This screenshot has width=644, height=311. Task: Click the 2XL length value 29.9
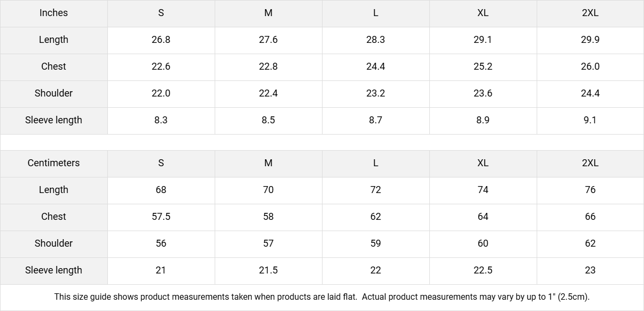pos(590,40)
